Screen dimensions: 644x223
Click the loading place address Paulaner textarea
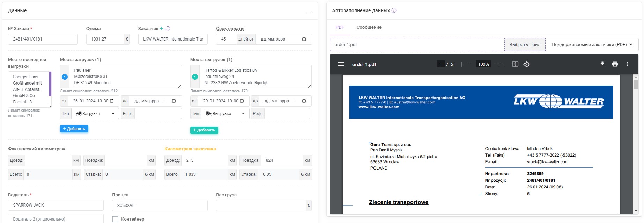tap(121, 77)
